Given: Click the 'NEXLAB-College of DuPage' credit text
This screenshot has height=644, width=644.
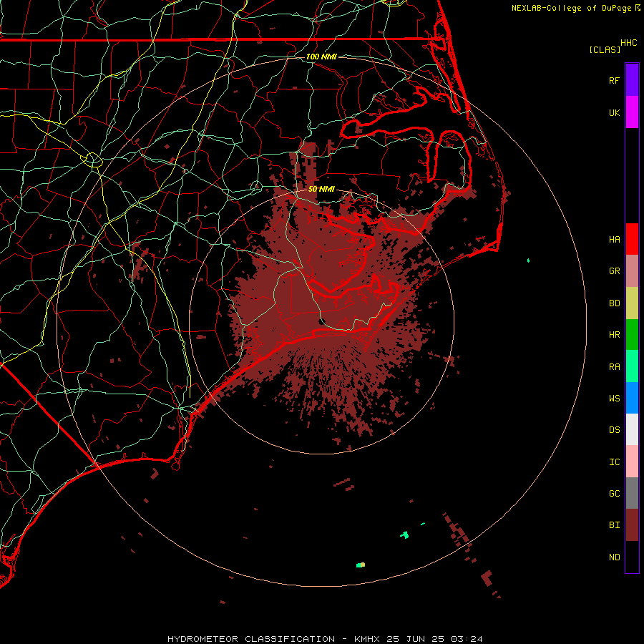Looking at the screenshot, I should click(x=571, y=8).
